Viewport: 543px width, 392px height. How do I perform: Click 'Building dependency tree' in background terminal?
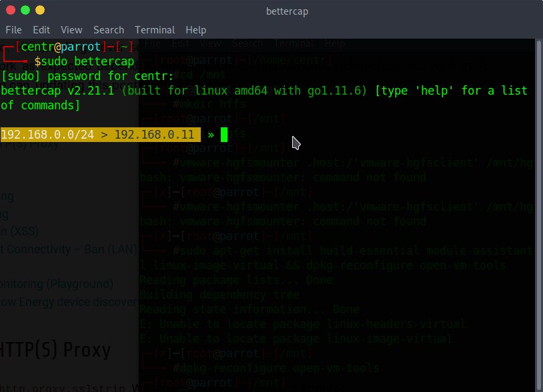click(x=219, y=295)
